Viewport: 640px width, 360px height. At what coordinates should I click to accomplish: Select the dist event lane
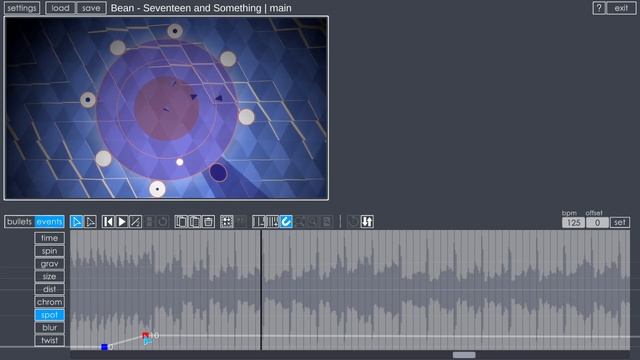(49, 289)
